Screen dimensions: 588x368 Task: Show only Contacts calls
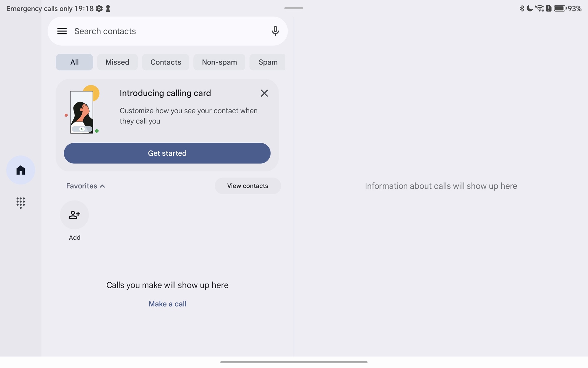pos(166,62)
